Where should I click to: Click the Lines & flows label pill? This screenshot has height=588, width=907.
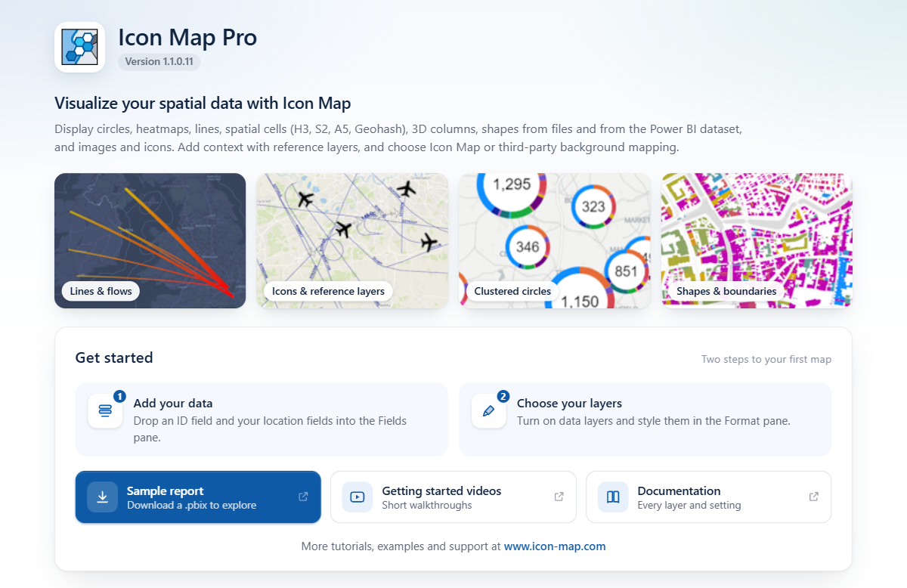101,291
